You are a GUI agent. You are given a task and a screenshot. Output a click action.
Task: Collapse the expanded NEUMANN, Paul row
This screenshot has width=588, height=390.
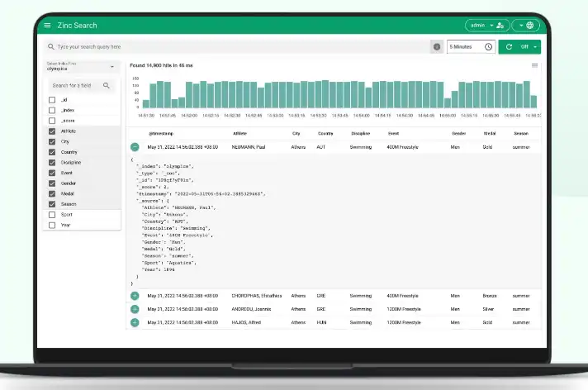(x=135, y=147)
